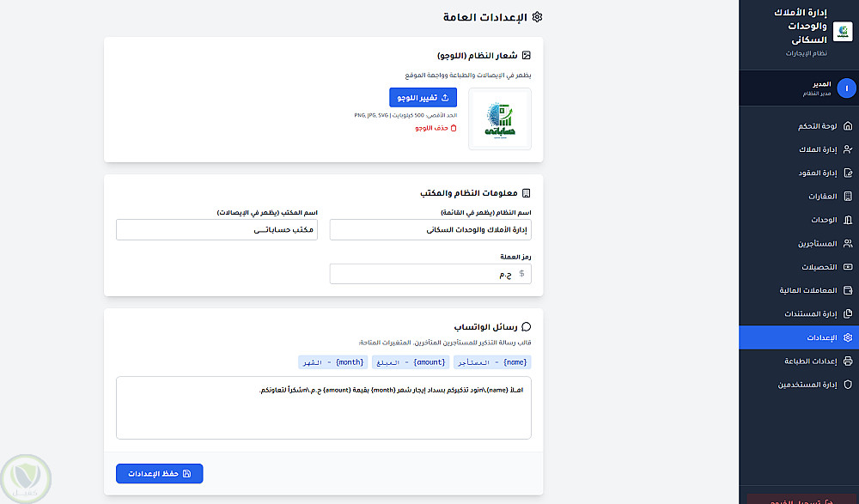
Task: Click the currency symbol input field
Action: pyautogui.click(x=425, y=274)
